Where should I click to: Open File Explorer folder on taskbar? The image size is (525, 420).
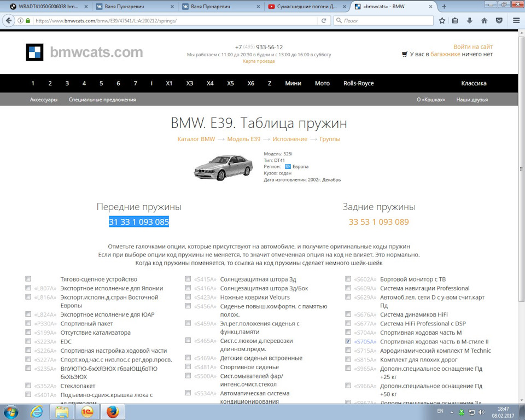point(62,412)
